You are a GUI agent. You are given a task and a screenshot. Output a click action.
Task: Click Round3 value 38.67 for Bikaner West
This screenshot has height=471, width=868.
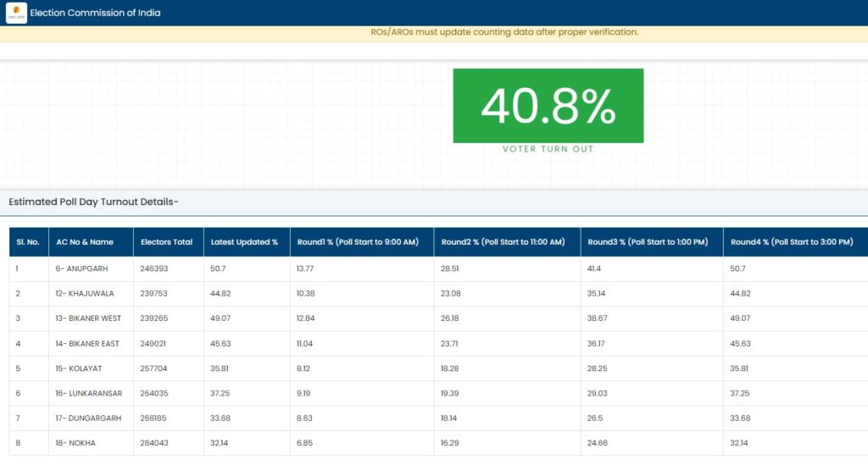[598, 319]
